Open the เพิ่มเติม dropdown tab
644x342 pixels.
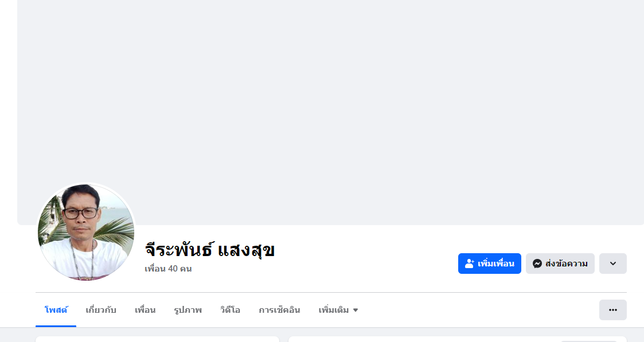[x=334, y=310]
